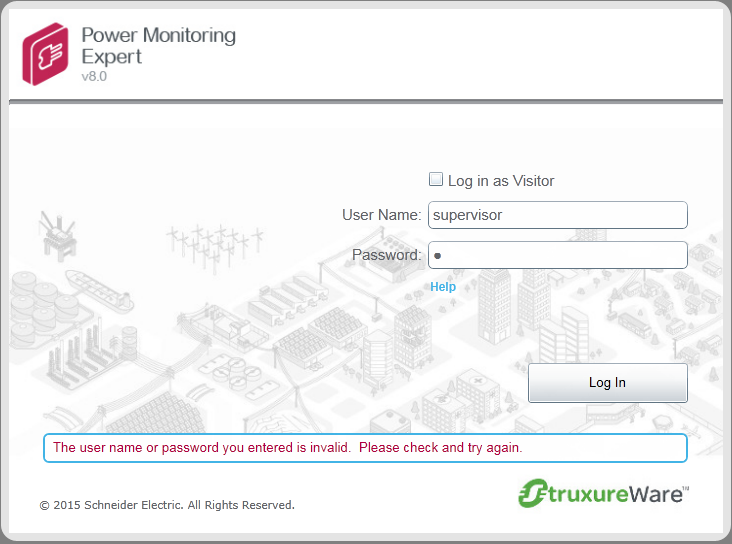The width and height of the screenshot is (732, 544).
Task: Open the Help link
Action: 443,287
